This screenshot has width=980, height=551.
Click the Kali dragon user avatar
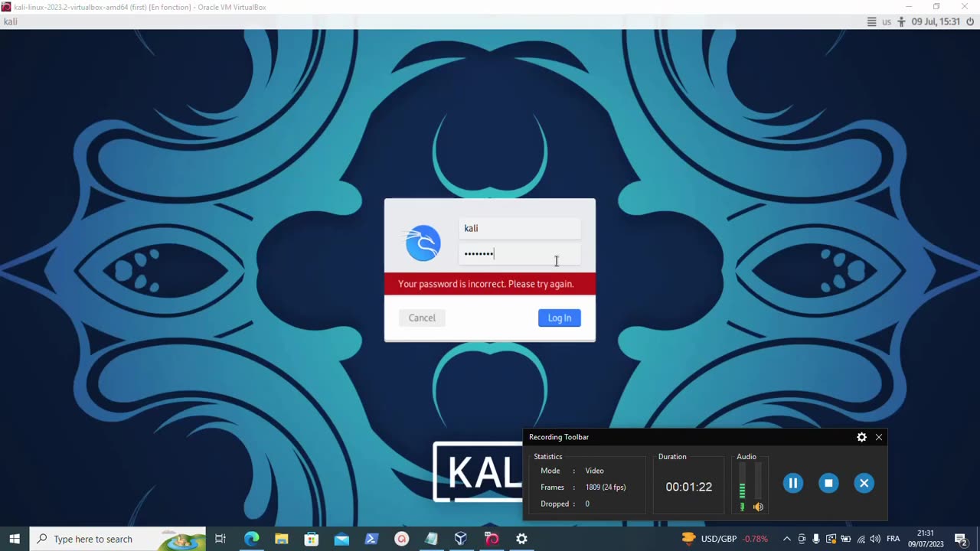(x=423, y=243)
